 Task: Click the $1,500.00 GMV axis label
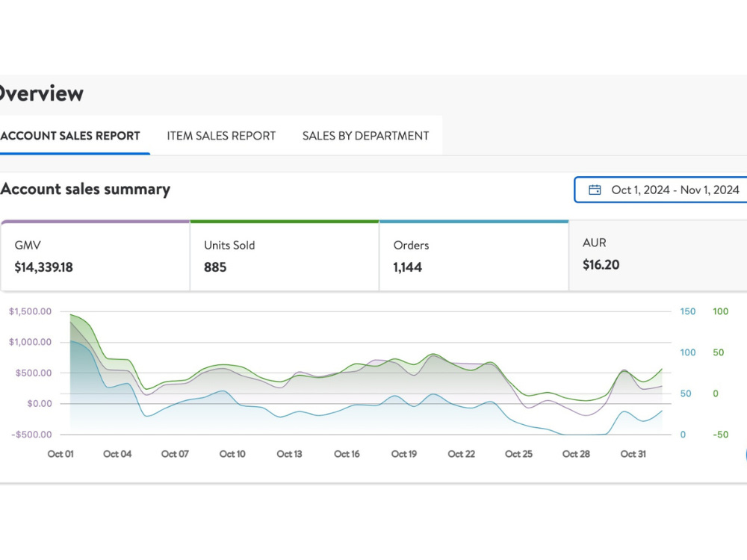pos(30,311)
